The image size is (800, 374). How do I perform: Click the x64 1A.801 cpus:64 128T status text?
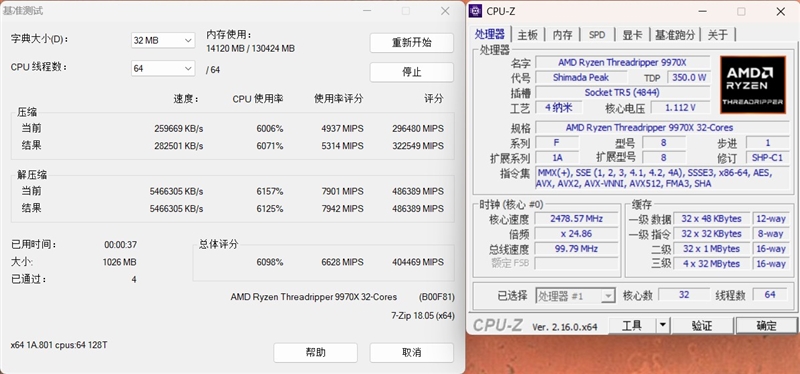coord(59,345)
